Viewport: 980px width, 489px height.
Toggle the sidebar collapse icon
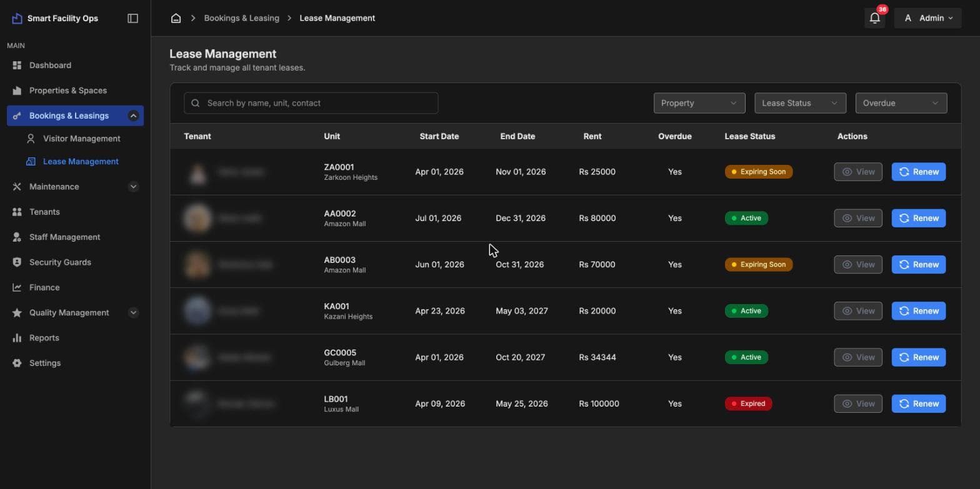132,18
